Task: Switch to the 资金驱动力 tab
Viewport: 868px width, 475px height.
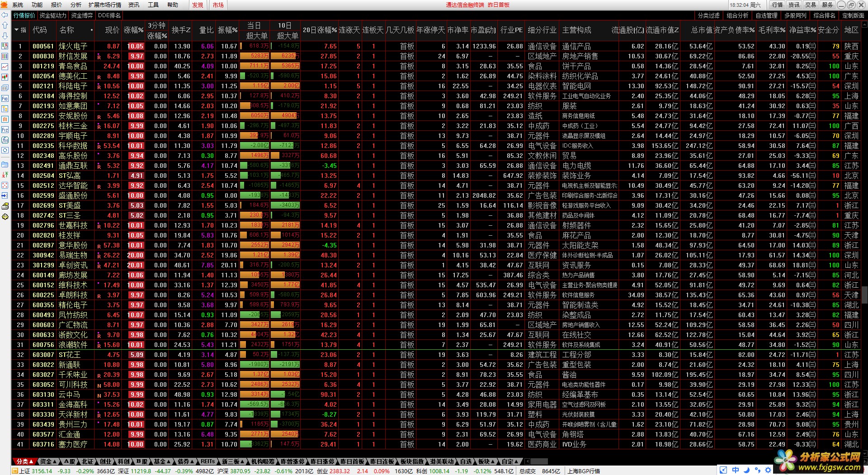Action: coord(52,15)
